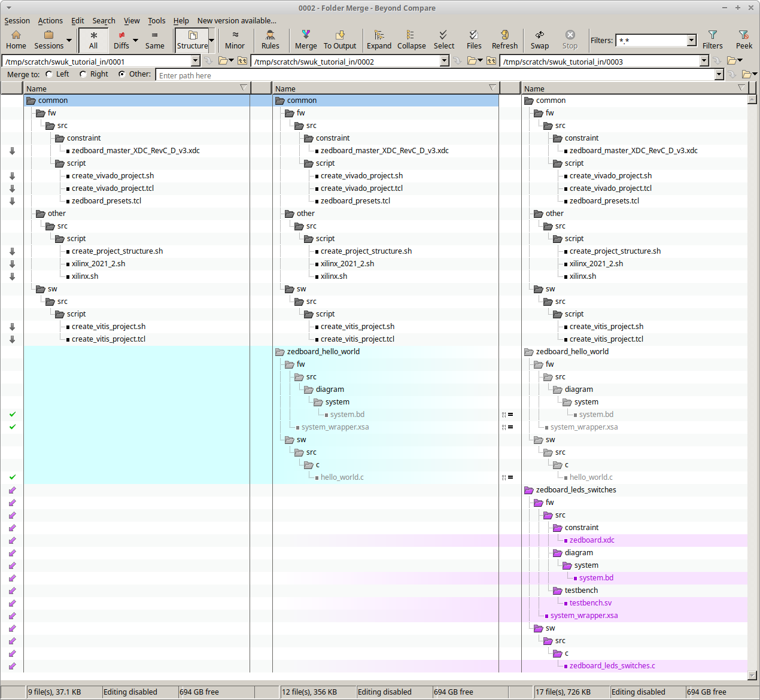760x700 pixels.
Task: Swap sides using Swap icon
Action: (539, 39)
